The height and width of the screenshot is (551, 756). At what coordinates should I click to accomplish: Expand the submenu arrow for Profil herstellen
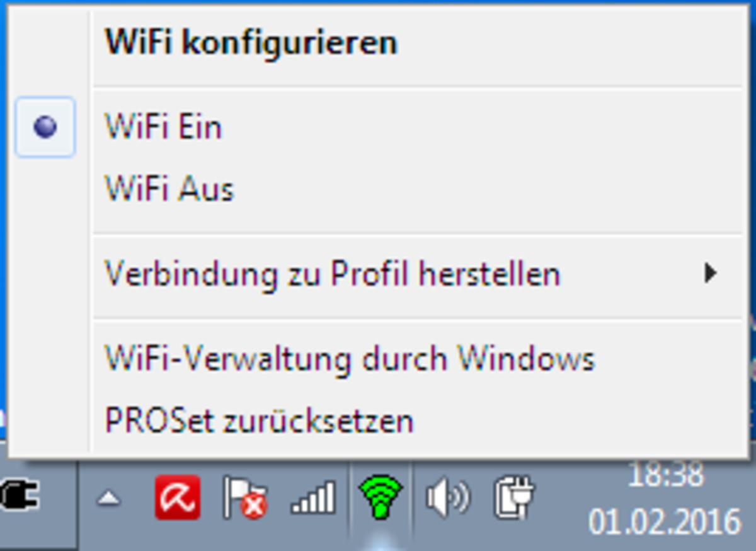click(710, 274)
